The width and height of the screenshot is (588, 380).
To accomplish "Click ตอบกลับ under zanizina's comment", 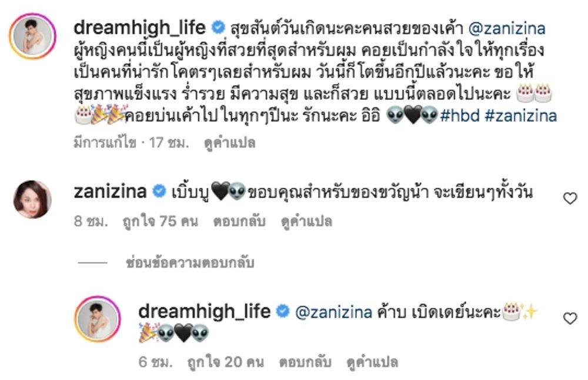I will click(x=239, y=221).
